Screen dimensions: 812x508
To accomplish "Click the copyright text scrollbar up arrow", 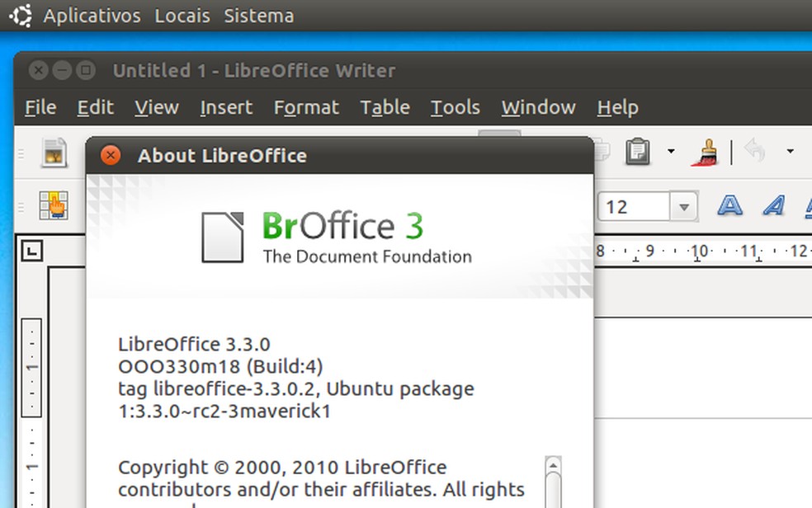I will tap(553, 465).
